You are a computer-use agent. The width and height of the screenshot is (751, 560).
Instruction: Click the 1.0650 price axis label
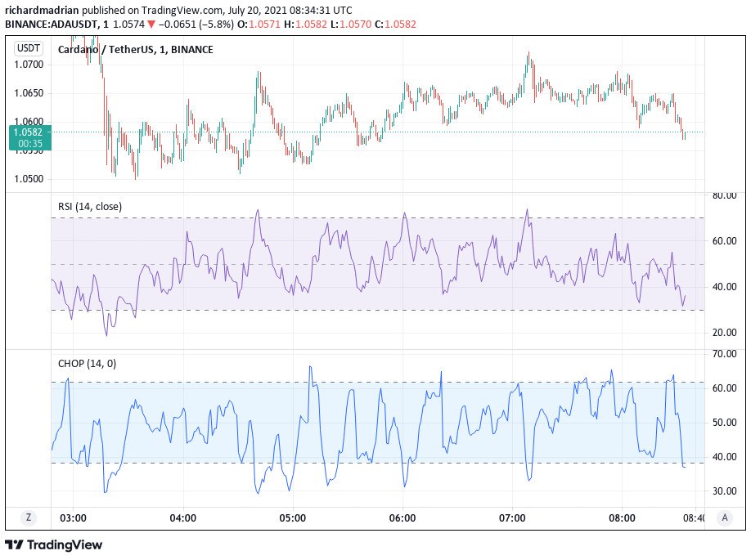coord(29,93)
